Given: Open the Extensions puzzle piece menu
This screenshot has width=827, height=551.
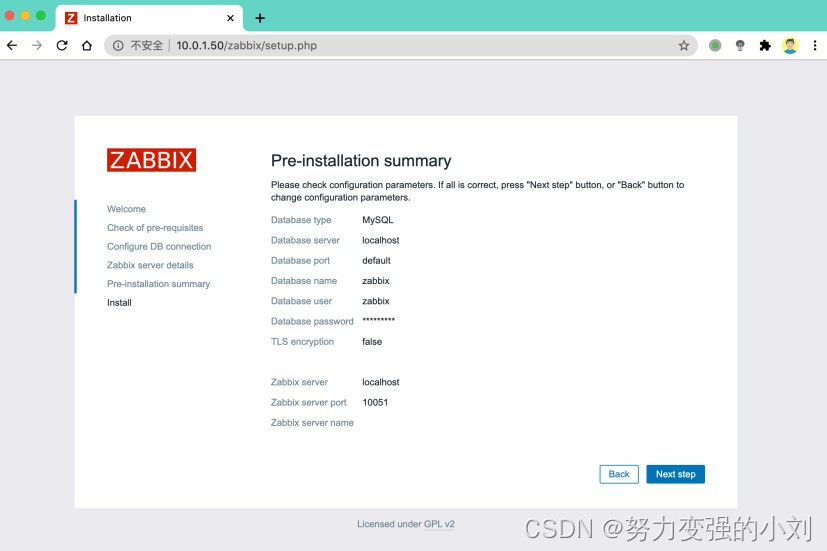Looking at the screenshot, I should click(765, 45).
